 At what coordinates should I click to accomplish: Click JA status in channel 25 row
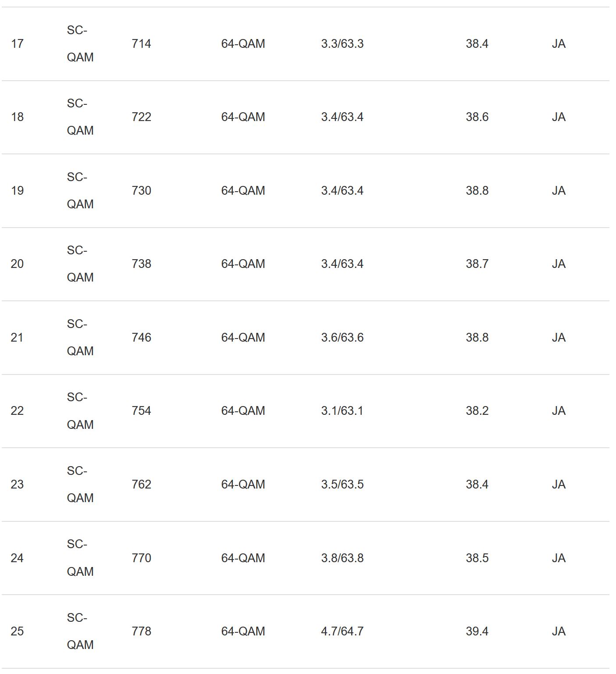point(559,631)
